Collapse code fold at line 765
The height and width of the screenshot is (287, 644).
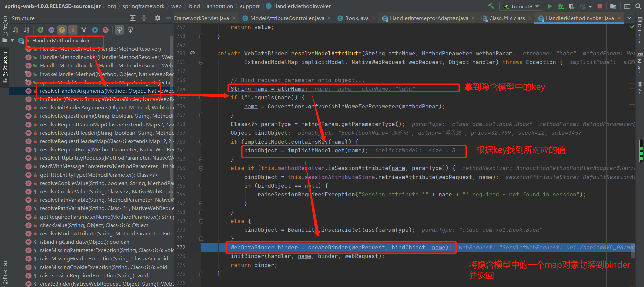click(201, 186)
